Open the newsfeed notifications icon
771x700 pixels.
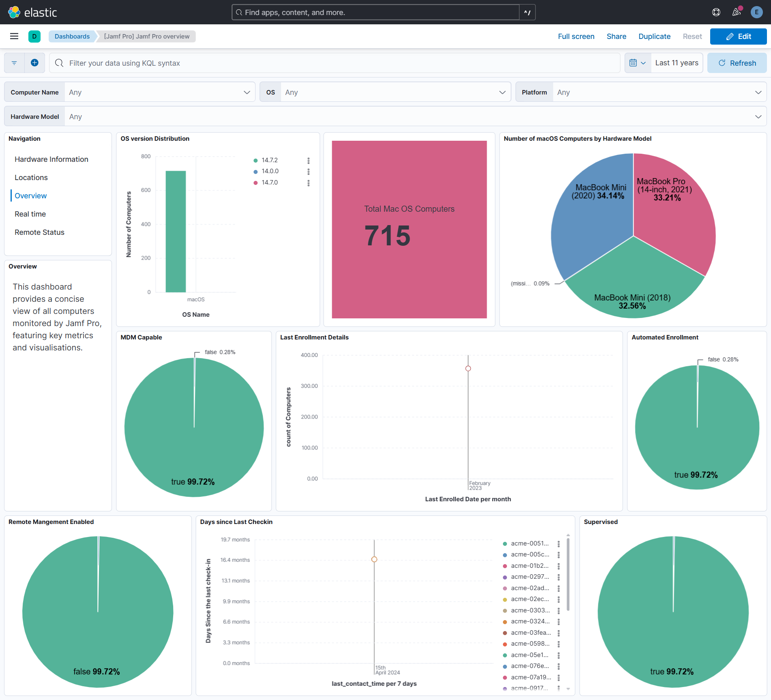pos(737,12)
